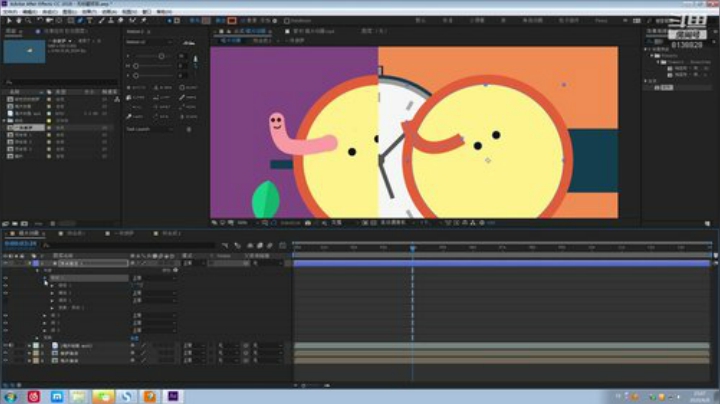This screenshot has width=720, height=404.
Task: Open the orange taskbar app icon
Action: coord(150,396)
